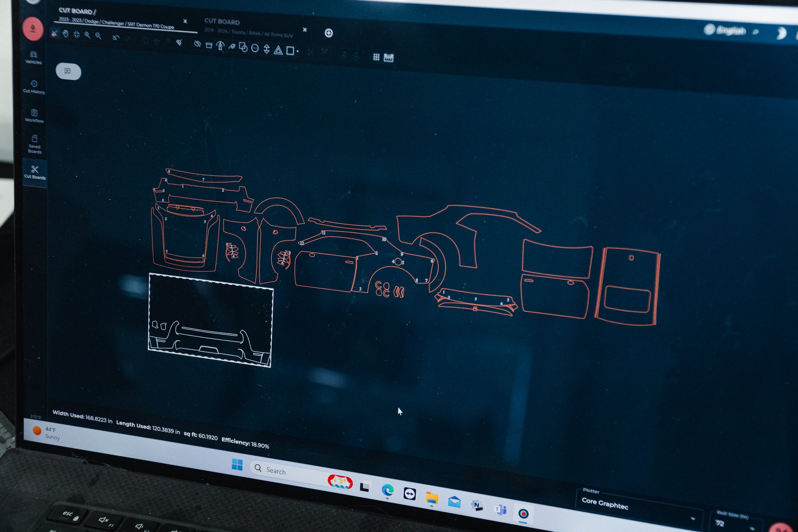Click the flip vertical arrows icon

(267, 49)
